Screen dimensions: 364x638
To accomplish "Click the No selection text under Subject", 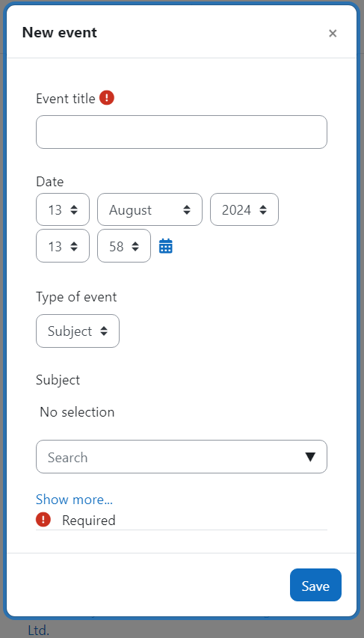I will [77, 412].
